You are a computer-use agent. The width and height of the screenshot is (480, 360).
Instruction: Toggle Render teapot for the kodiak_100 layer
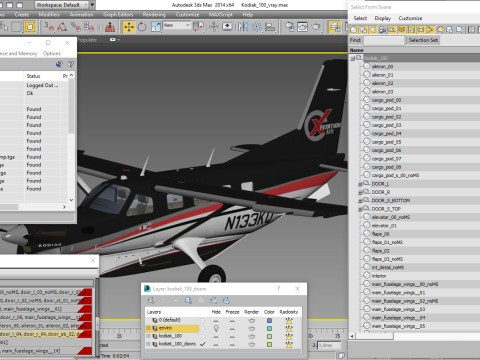252,337
